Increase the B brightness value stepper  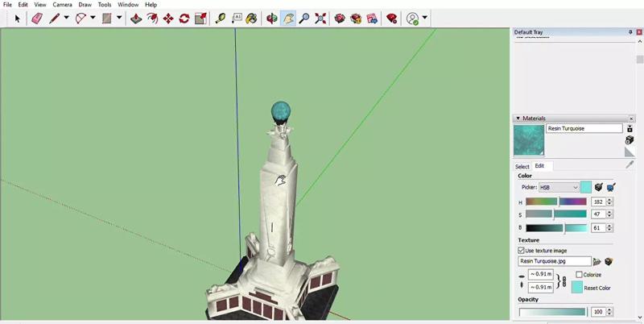click(x=609, y=226)
